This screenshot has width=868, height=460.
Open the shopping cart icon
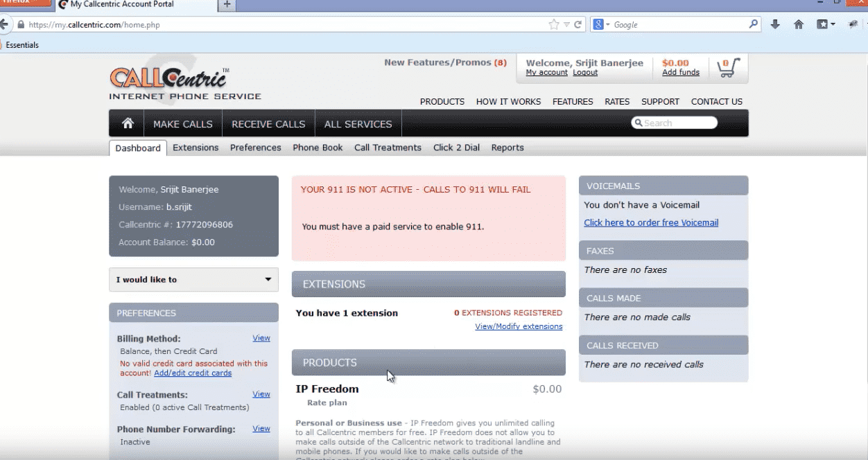point(727,67)
